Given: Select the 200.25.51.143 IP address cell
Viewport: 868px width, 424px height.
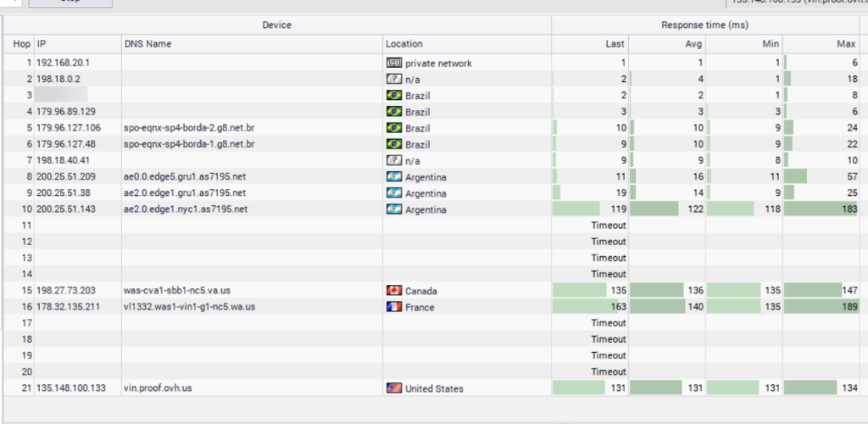Looking at the screenshot, I should 77,209.
